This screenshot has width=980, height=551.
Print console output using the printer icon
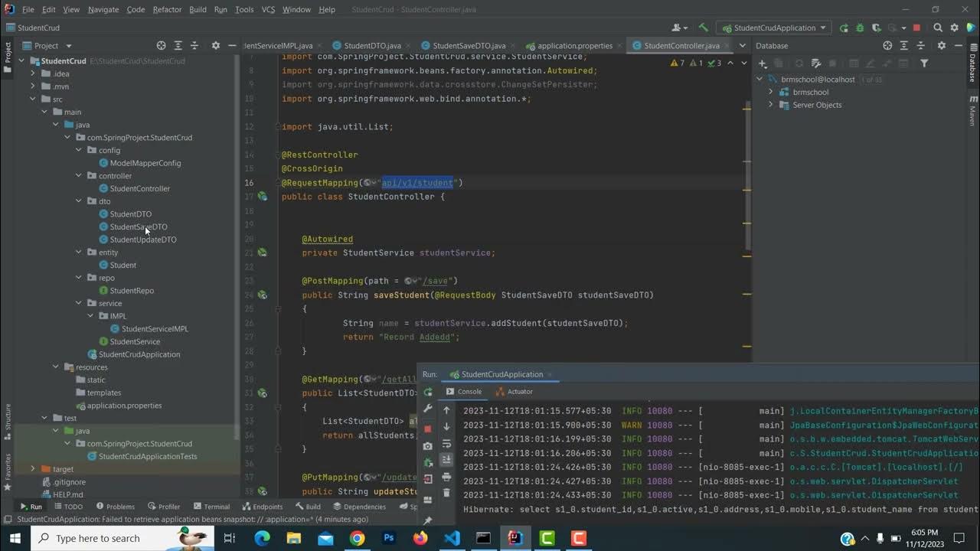point(447,477)
